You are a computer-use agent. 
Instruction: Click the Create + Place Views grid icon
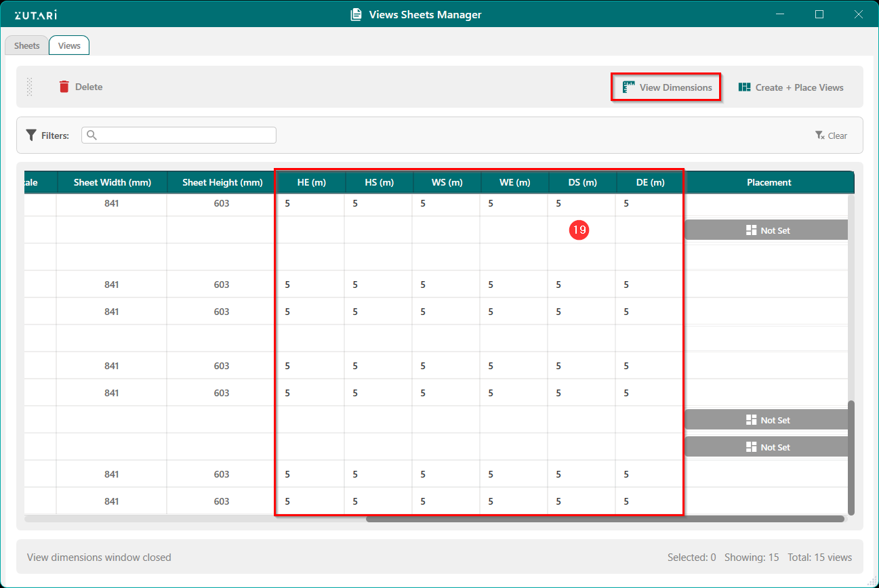click(745, 87)
